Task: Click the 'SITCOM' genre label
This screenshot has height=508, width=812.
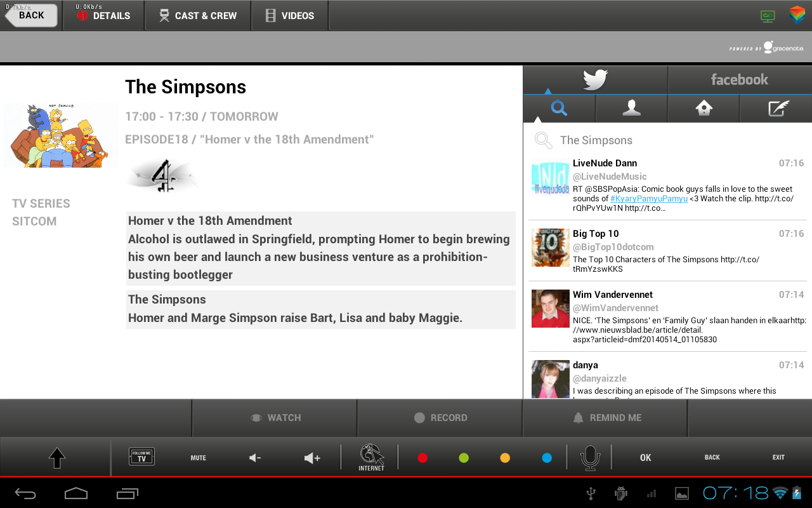Action: 34,222
